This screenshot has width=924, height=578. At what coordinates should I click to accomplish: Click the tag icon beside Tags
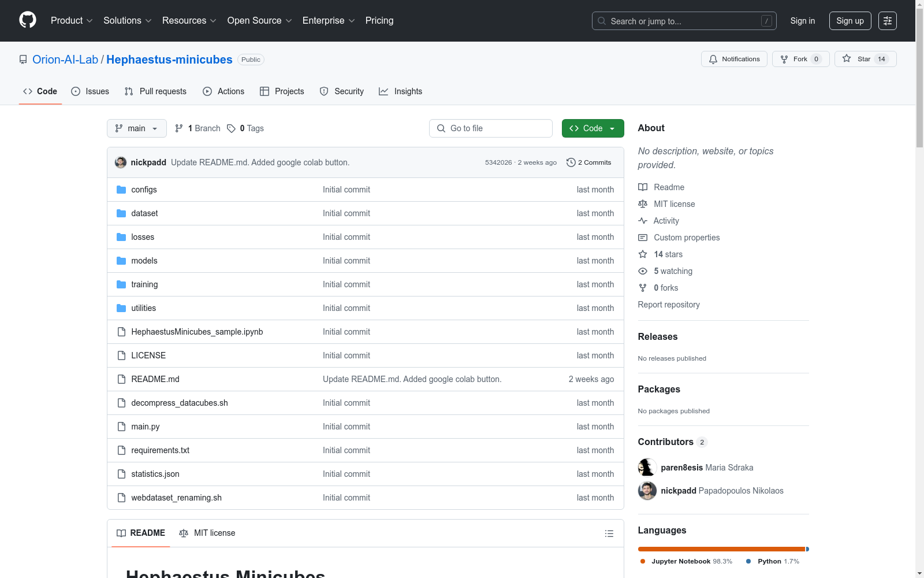click(x=231, y=128)
